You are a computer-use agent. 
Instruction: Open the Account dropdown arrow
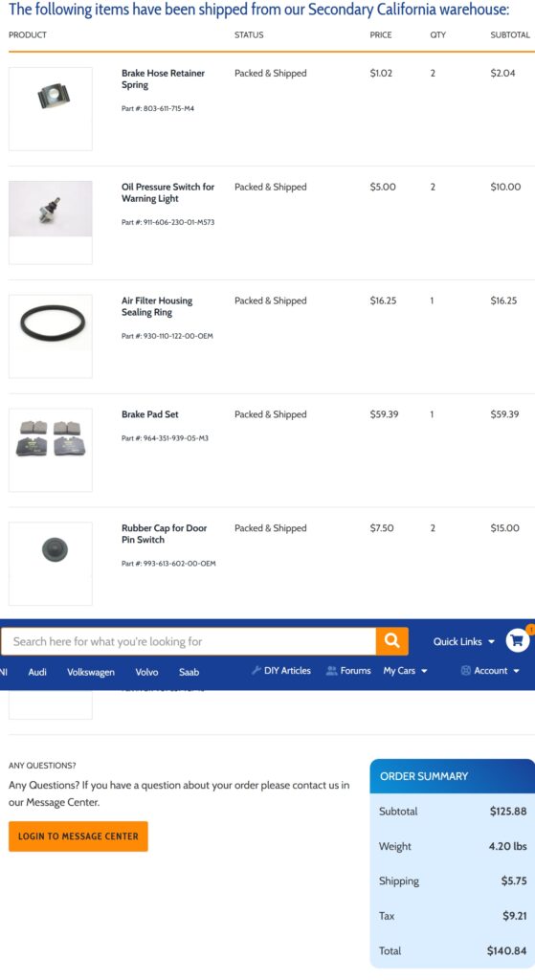click(x=516, y=671)
